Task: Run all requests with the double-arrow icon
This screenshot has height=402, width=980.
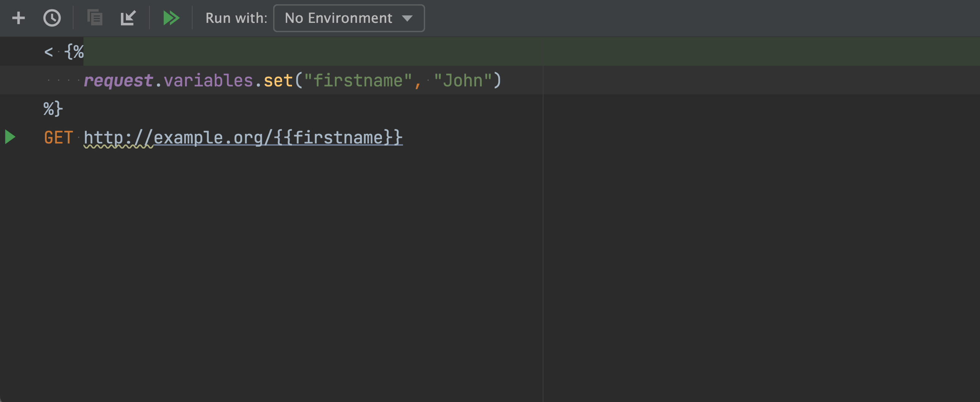Action: coord(171,17)
